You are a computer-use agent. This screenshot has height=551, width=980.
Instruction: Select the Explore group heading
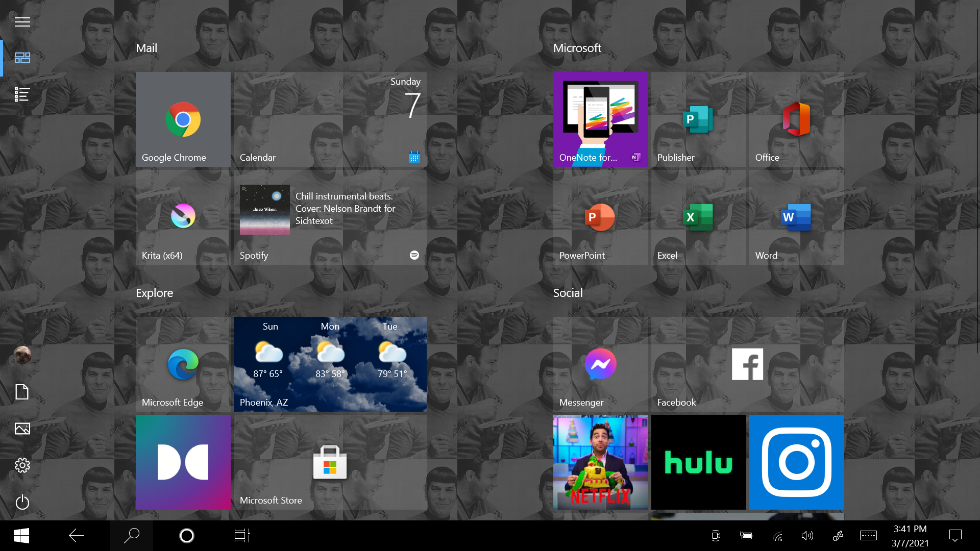coord(154,293)
